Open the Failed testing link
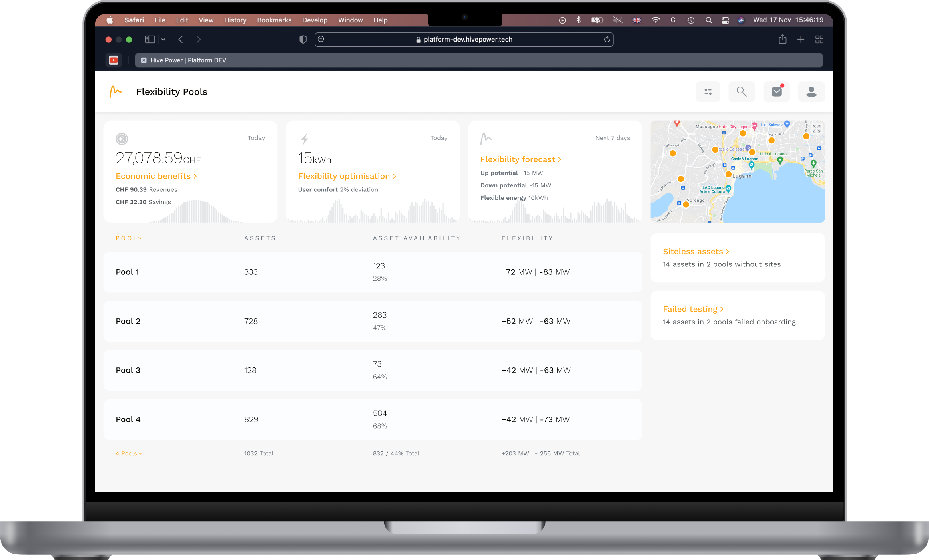This screenshot has height=560, width=929. coord(690,309)
